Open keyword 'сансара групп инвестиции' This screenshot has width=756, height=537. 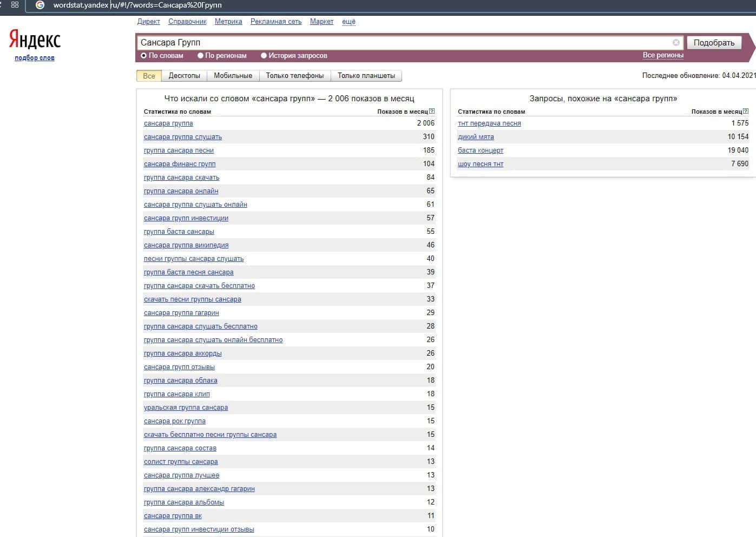pyautogui.click(x=186, y=218)
